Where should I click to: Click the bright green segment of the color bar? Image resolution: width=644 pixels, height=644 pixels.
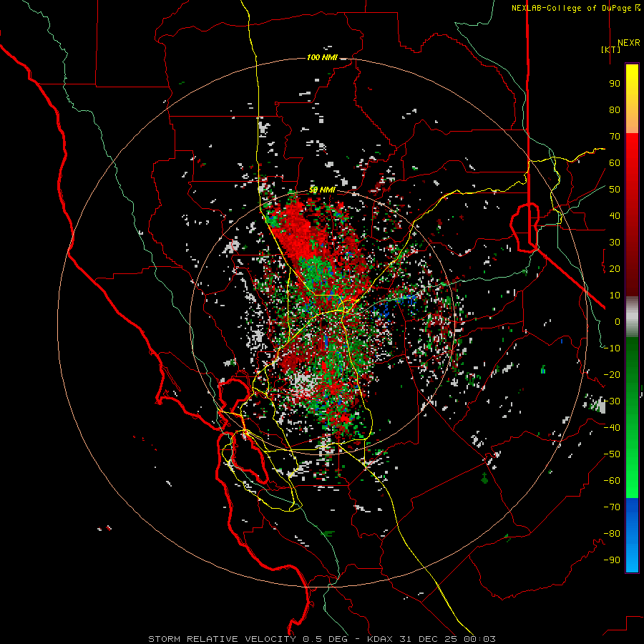point(632,464)
